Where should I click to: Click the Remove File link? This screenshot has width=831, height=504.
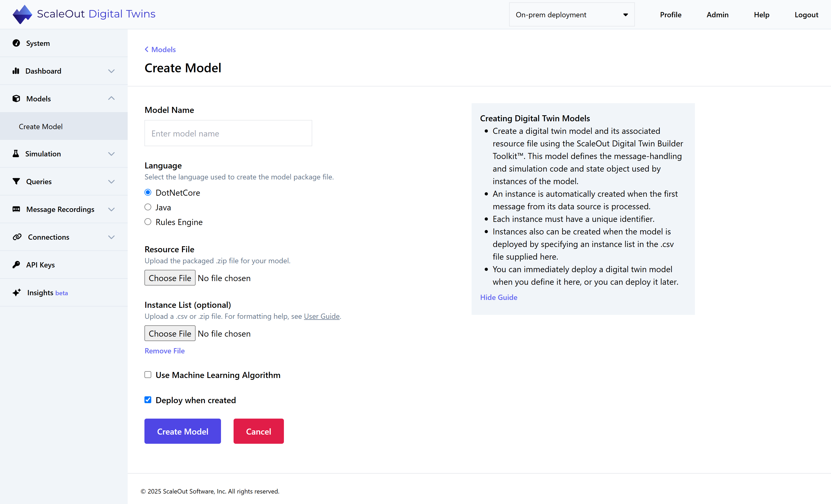(165, 351)
